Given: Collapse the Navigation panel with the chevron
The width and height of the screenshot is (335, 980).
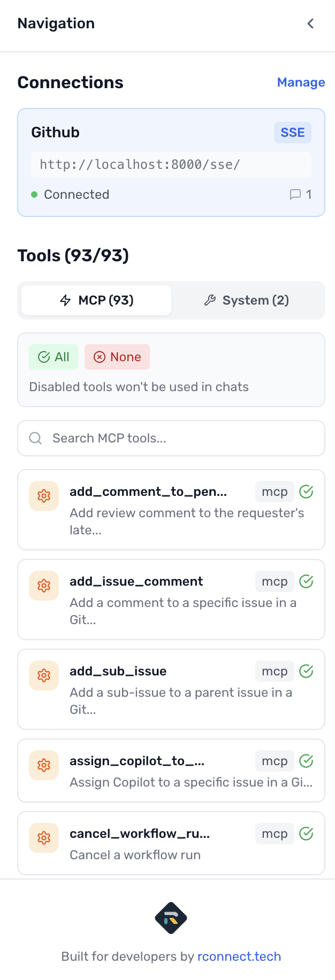Looking at the screenshot, I should coord(310,24).
